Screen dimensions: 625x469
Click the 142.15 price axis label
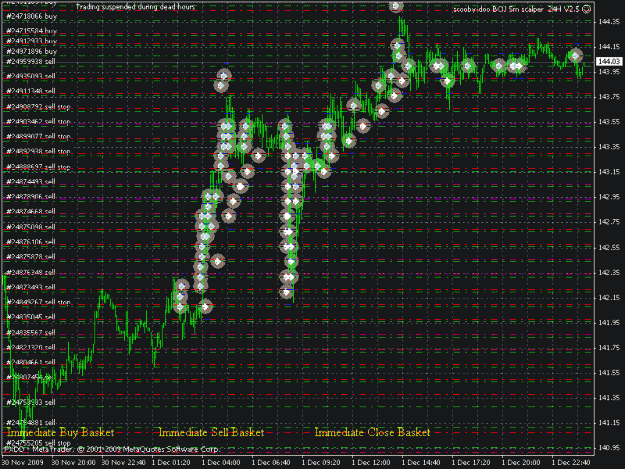tap(609, 298)
